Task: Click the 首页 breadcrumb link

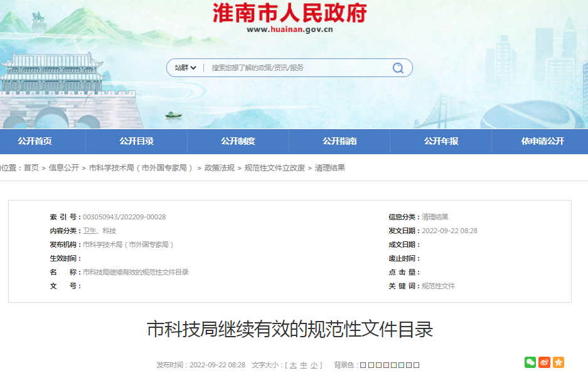Action: coord(30,167)
